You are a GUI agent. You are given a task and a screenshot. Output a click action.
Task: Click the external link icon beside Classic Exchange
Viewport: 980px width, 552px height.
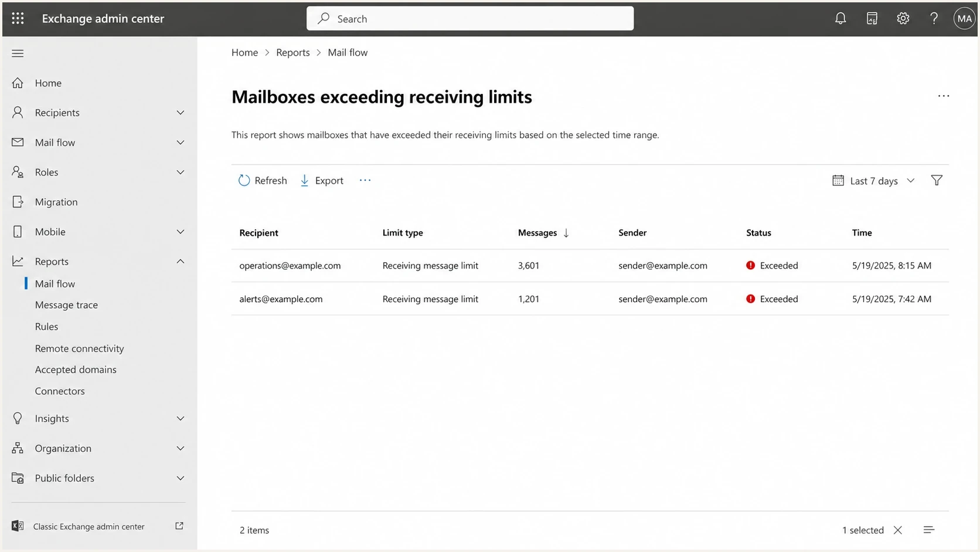pyautogui.click(x=179, y=526)
